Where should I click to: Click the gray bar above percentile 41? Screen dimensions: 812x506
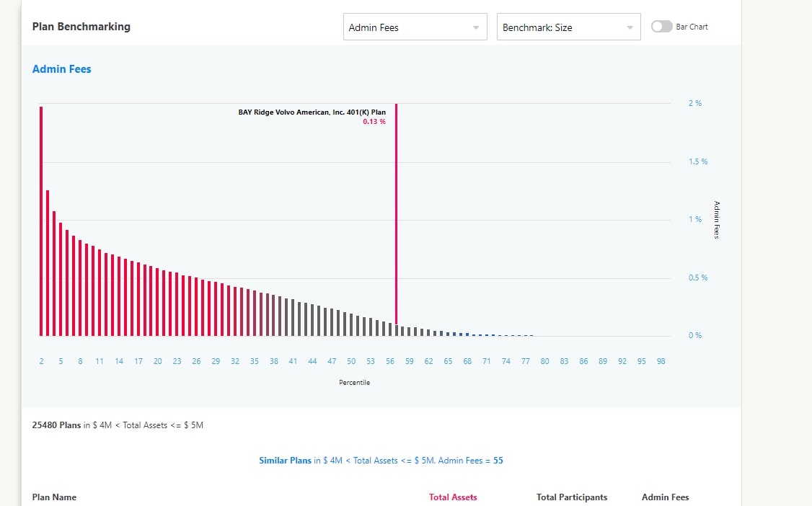[x=292, y=317]
